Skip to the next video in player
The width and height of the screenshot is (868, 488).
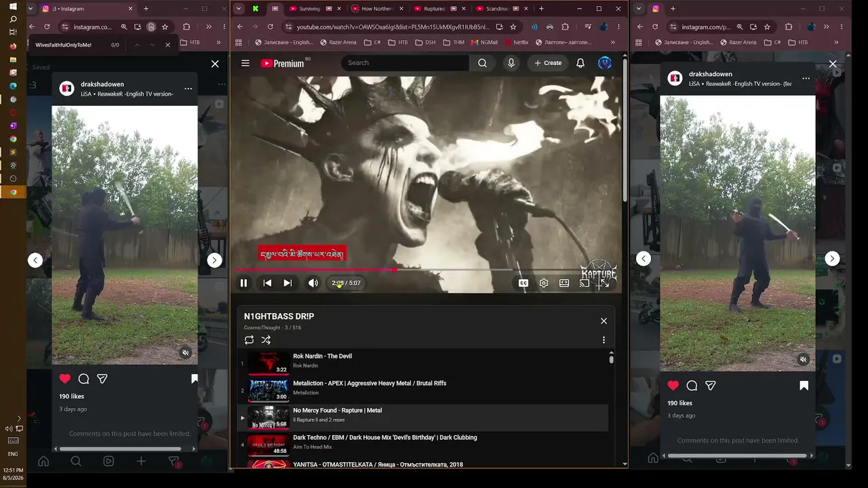[x=288, y=283]
